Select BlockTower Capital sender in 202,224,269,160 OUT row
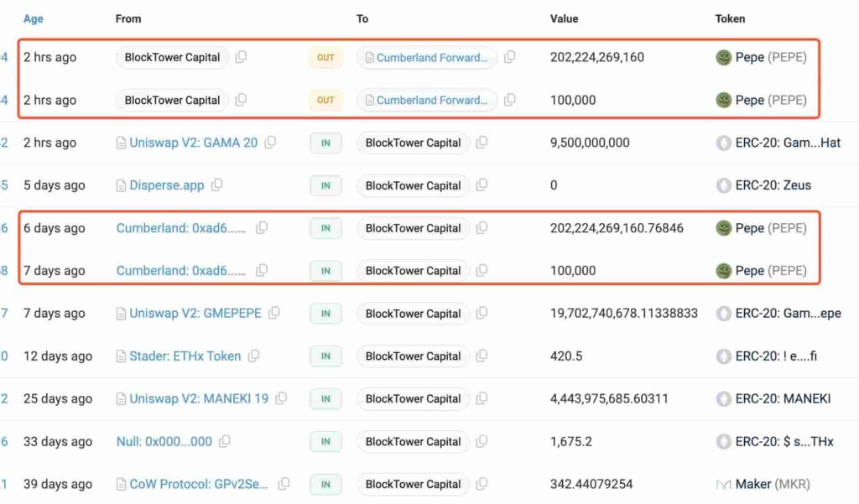859x504 pixels. (172, 57)
